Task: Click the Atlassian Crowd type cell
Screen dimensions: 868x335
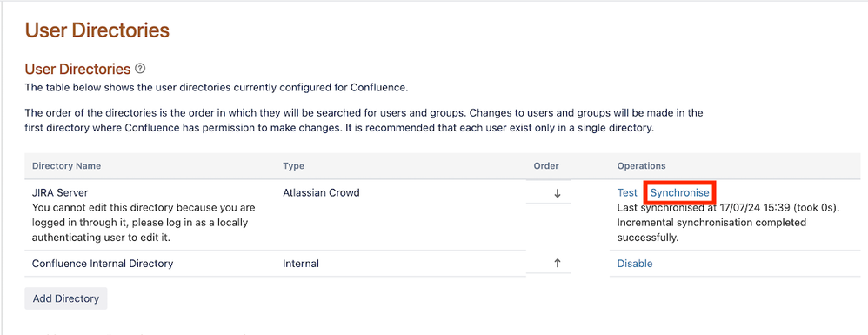Action: point(321,192)
